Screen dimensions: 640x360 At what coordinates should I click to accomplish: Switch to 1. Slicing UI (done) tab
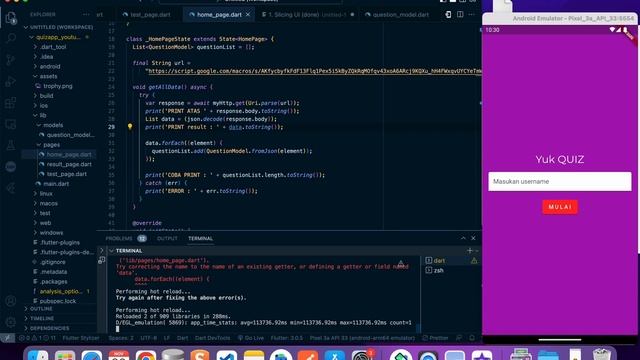(x=307, y=14)
